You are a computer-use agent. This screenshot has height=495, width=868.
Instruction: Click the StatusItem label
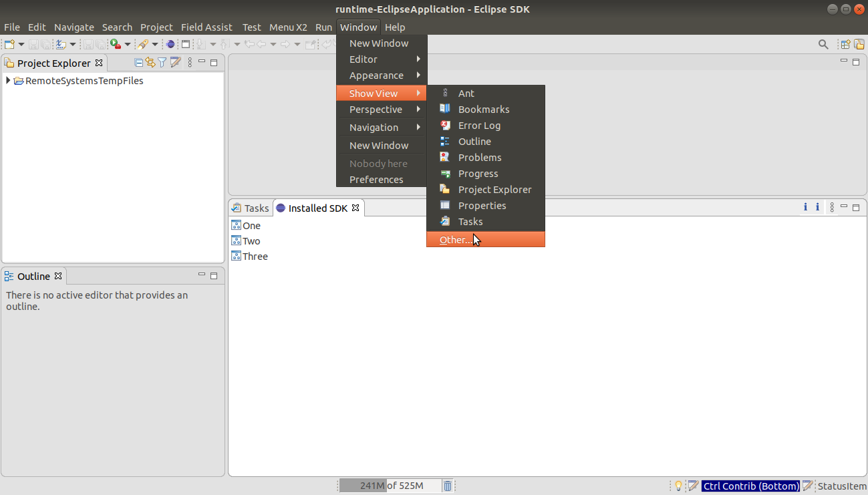842,486
